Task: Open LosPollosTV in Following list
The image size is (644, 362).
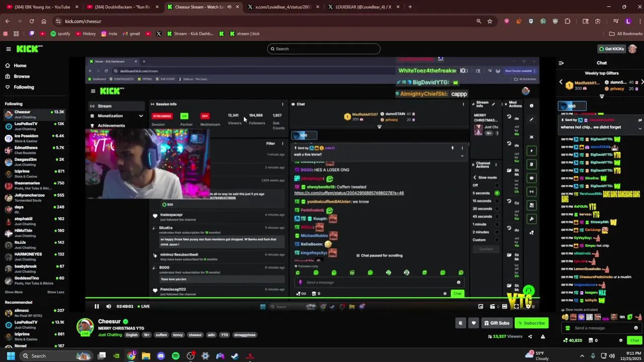Action: (34, 126)
